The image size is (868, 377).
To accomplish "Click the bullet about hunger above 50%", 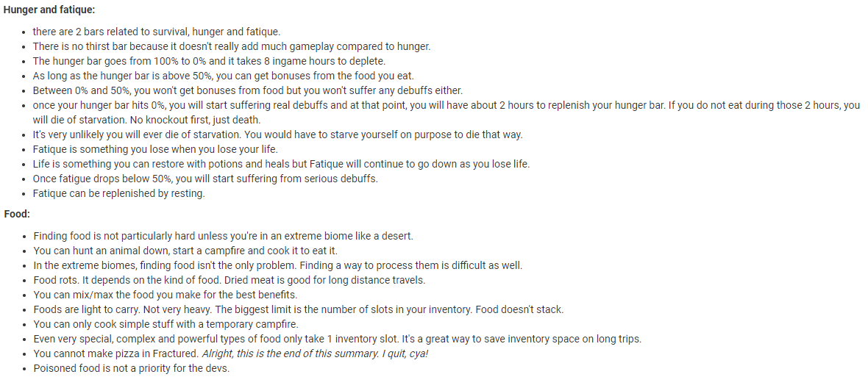I will (223, 76).
